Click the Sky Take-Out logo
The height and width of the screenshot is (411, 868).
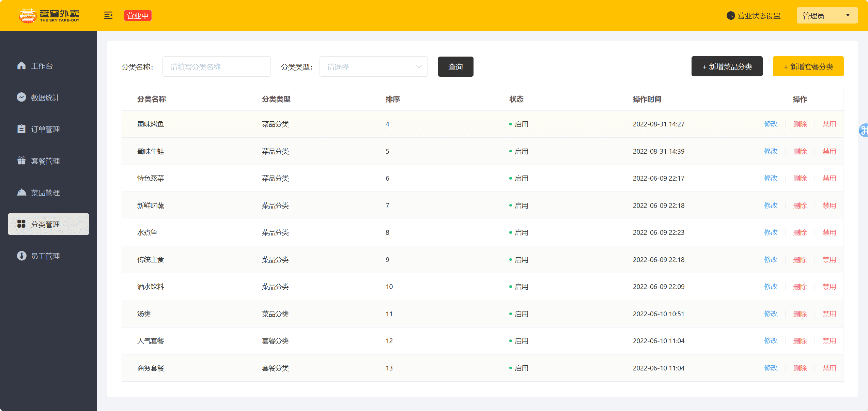tap(49, 16)
